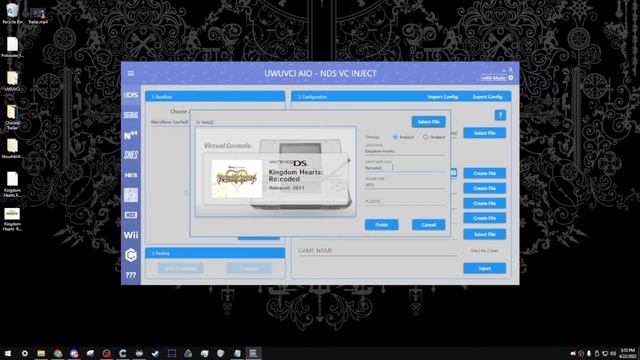Select the Nintendo DS console in sidebar
640x360 pixels.
tap(131, 95)
